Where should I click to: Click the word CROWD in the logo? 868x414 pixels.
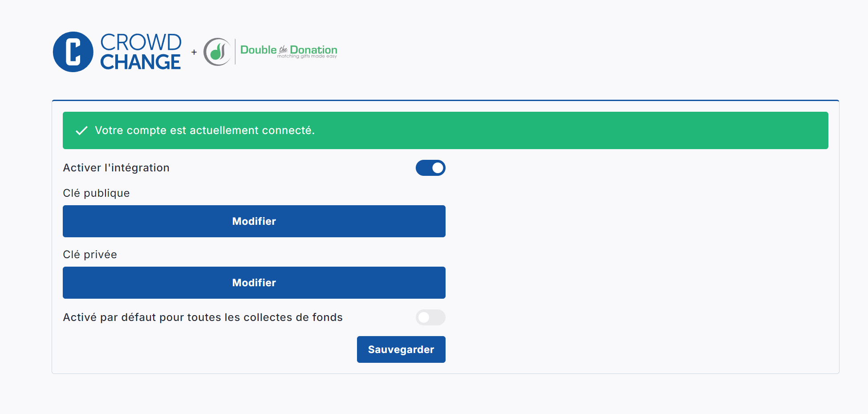point(141,42)
